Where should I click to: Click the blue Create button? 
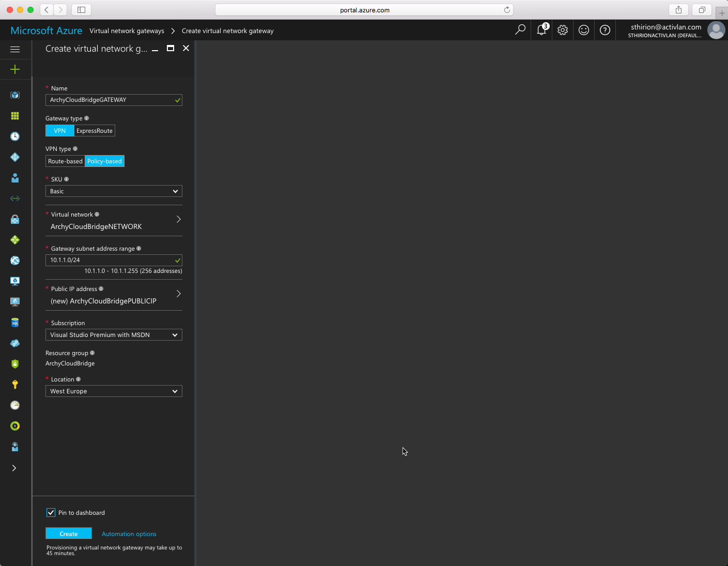point(69,533)
